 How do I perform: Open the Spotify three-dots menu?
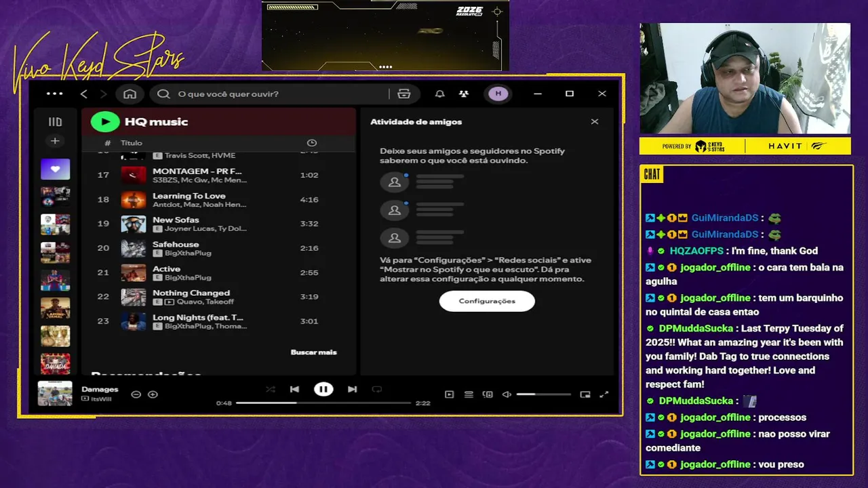tap(55, 94)
